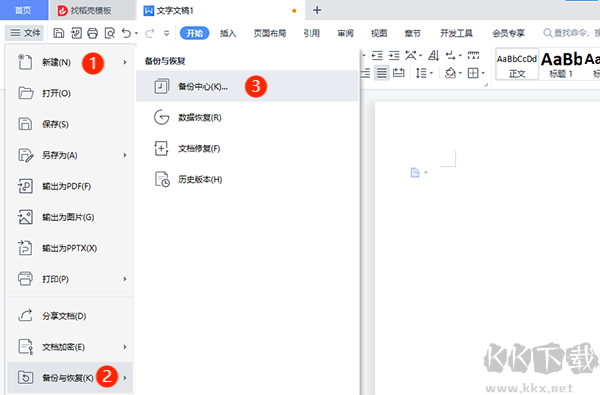Image resolution: width=600 pixels, height=395 pixels.
Task: Expand the 另存为 submenu arrow
Action: (125, 155)
